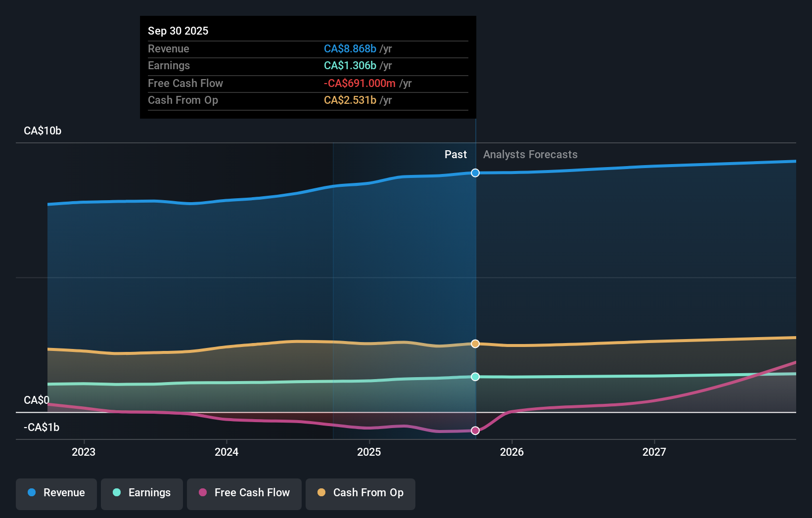Click the 2023 x-axis label

84,452
